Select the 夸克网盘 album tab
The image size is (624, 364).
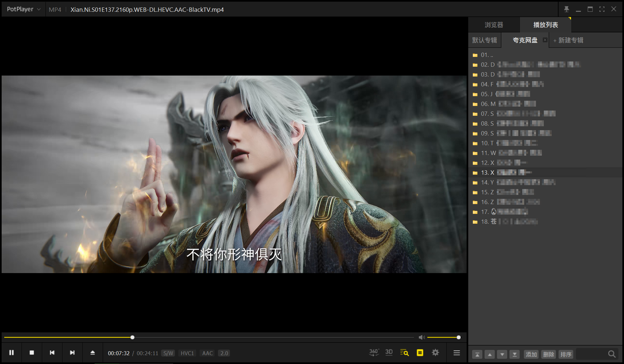(525, 40)
